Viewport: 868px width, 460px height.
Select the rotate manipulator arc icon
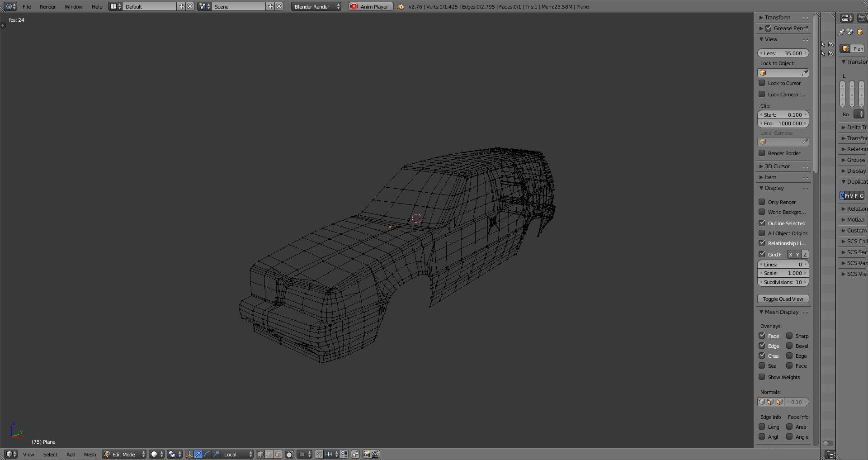207,454
